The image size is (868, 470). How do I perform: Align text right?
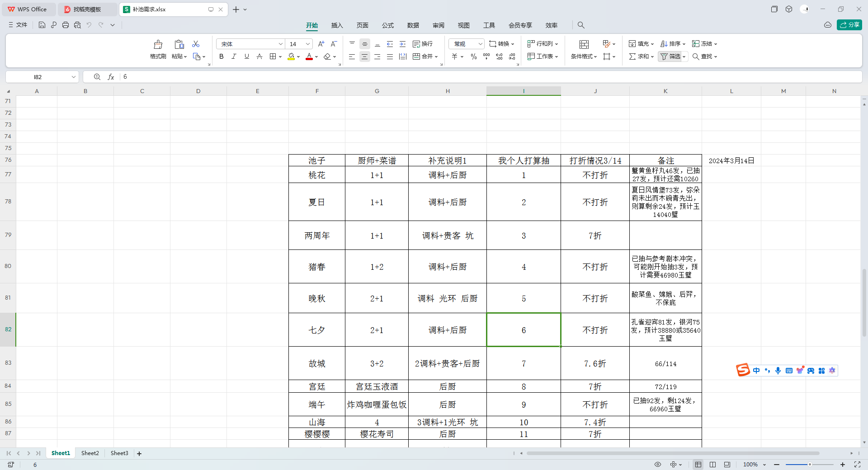click(377, 56)
